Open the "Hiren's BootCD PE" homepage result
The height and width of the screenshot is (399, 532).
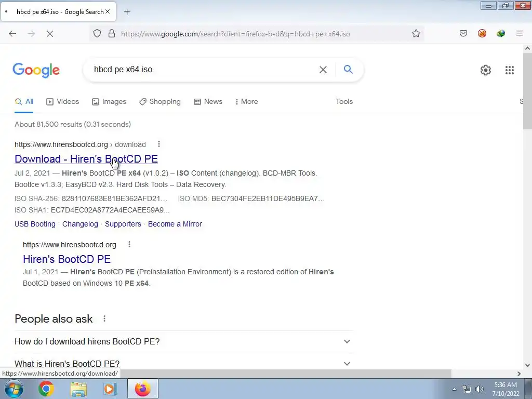point(67,259)
